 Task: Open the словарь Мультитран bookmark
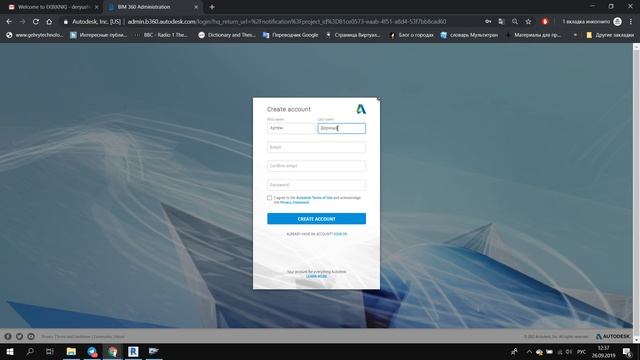(x=469, y=35)
